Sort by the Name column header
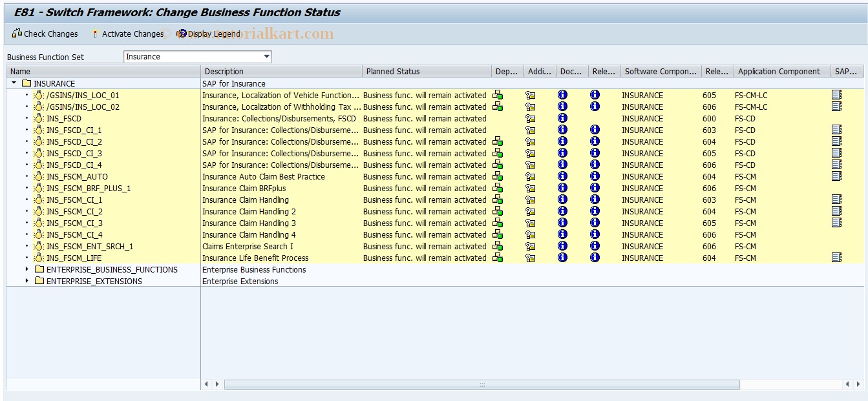 (x=103, y=72)
